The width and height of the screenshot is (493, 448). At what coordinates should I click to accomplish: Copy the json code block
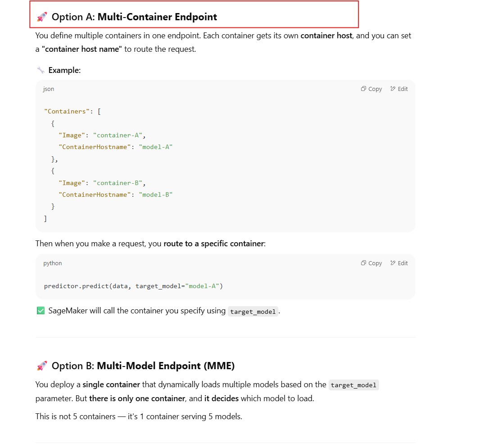[x=371, y=89]
